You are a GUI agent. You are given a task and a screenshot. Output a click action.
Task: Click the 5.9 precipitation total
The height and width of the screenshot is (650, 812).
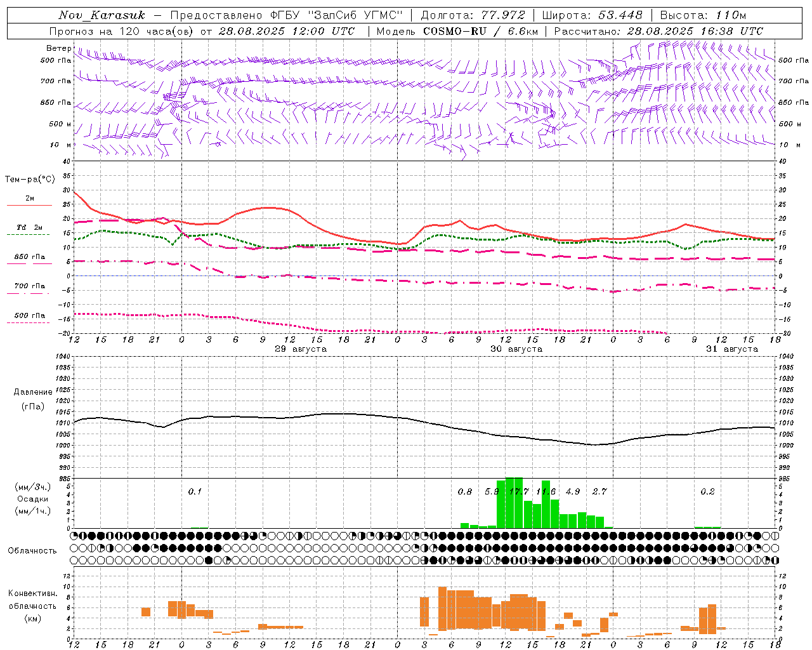coord(492,491)
